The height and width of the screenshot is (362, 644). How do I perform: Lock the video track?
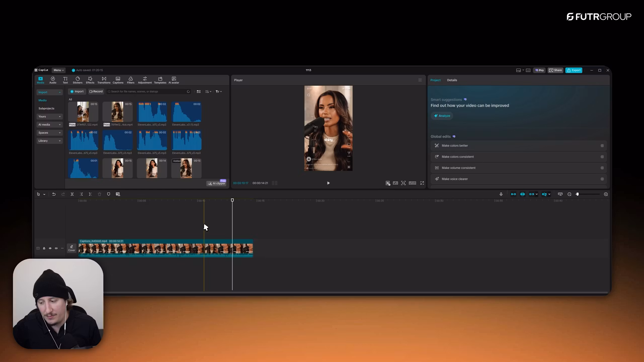tap(44, 248)
